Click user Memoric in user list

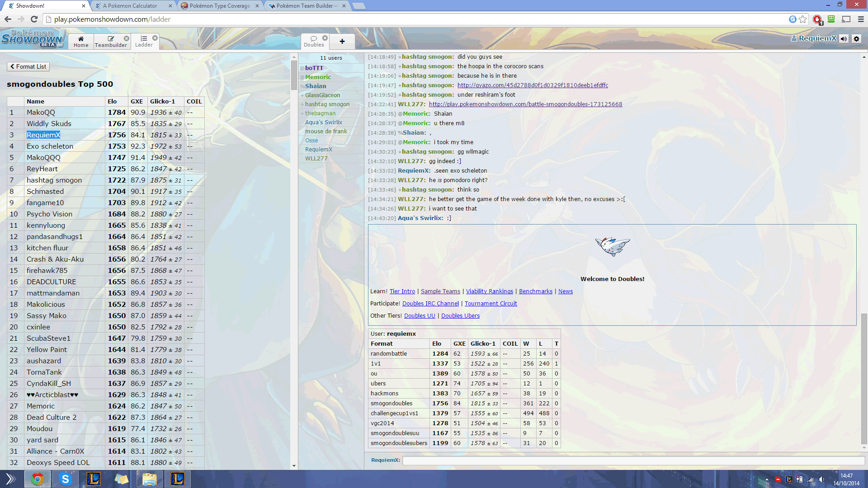click(x=318, y=77)
